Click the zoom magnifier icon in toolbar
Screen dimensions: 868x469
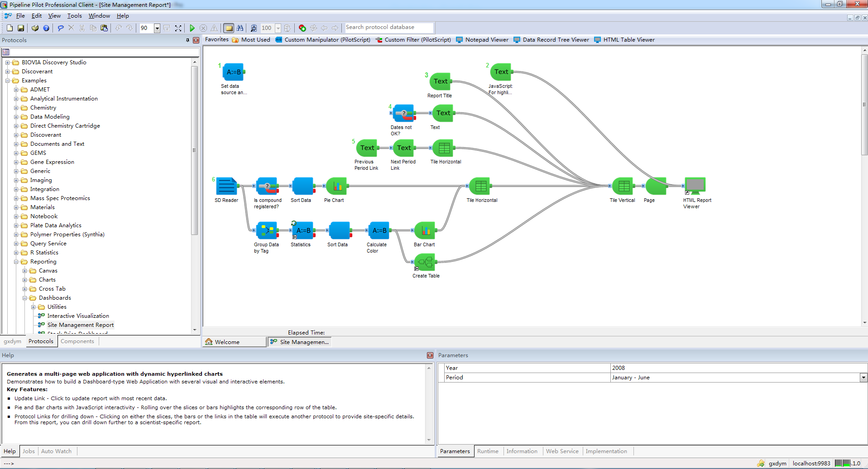(x=254, y=28)
